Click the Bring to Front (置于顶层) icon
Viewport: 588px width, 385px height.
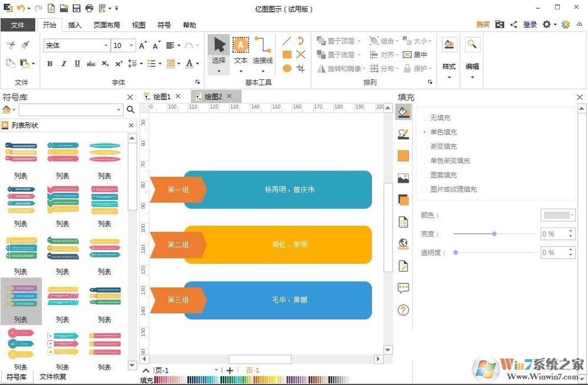point(322,41)
